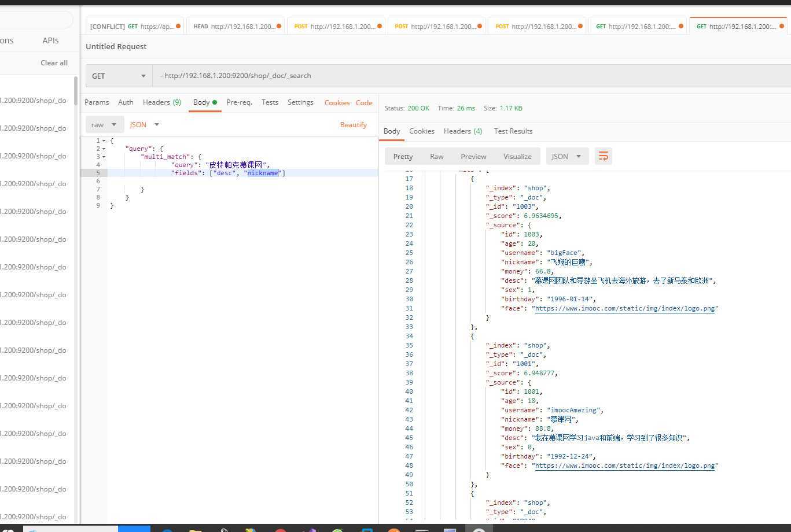Click Clear all in the history sidebar

tap(54, 63)
